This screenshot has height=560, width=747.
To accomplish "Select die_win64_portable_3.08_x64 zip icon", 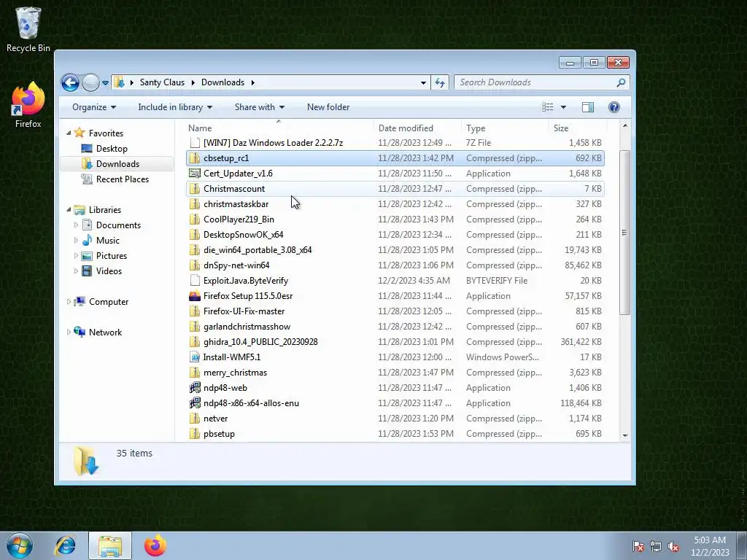I will pyautogui.click(x=194, y=250).
